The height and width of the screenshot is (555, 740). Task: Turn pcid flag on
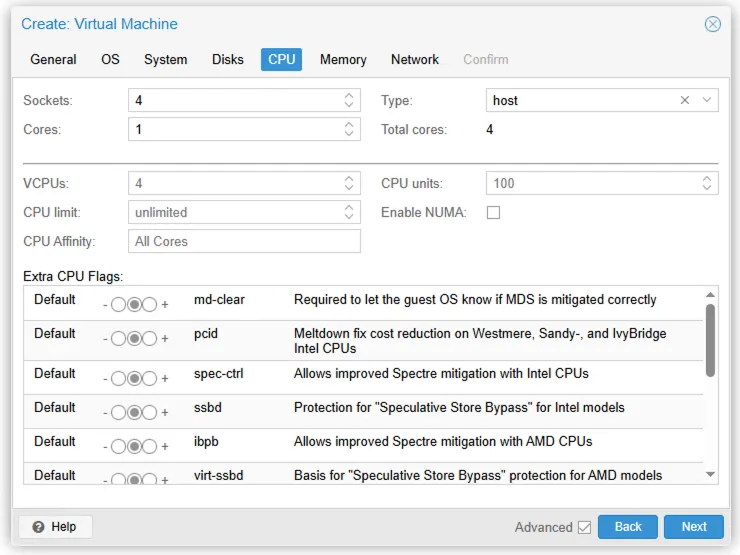[150, 338]
